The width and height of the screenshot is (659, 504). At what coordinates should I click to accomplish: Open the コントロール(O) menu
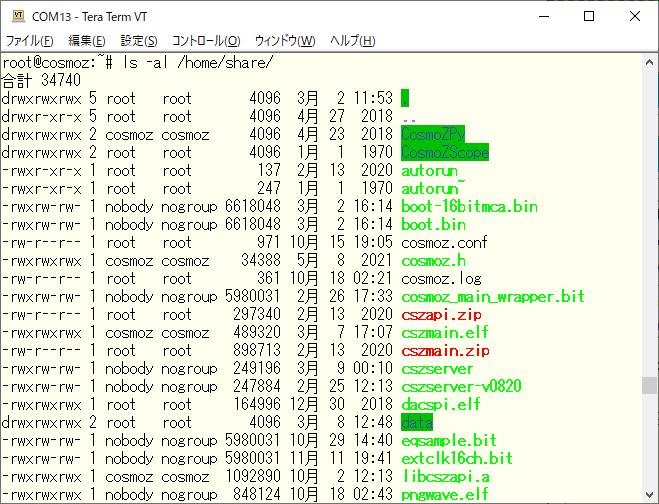pyautogui.click(x=206, y=41)
